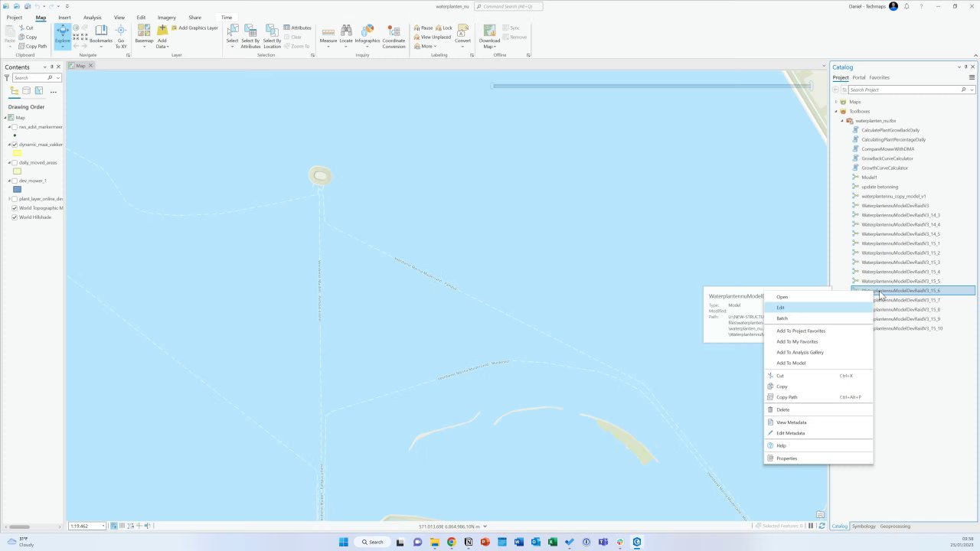Open the Basemap gallery
The height and width of the screenshot is (551, 980).
144,36
